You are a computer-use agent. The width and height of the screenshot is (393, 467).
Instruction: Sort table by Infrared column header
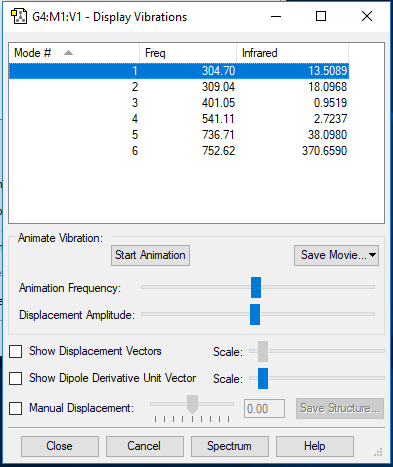[292, 53]
